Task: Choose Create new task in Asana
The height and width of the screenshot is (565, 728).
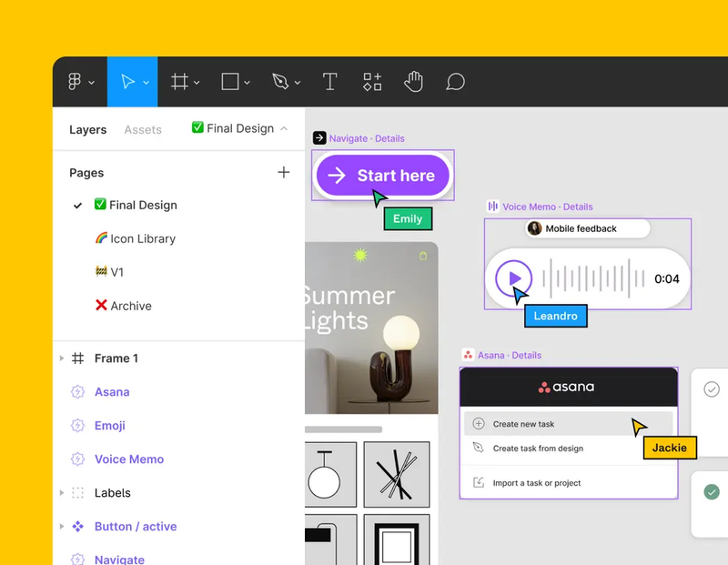Action: tap(568, 423)
